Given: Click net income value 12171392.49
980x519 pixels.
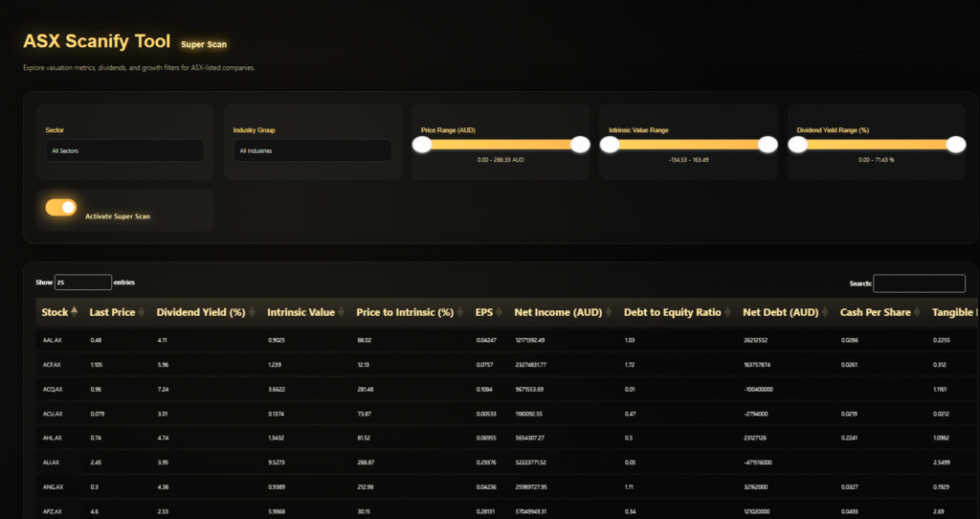Looking at the screenshot, I should (x=529, y=340).
